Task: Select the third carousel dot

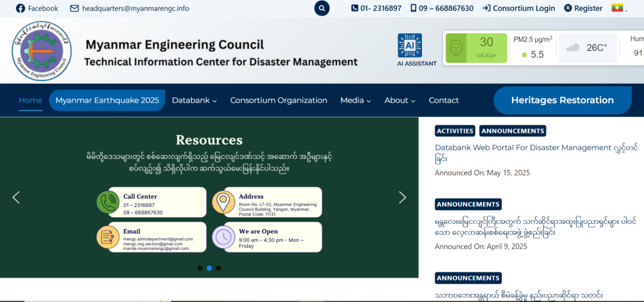Action: pos(218,268)
